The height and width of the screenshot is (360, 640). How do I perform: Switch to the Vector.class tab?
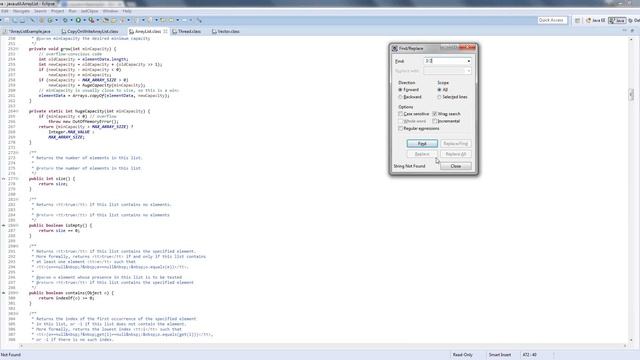[x=226, y=31]
